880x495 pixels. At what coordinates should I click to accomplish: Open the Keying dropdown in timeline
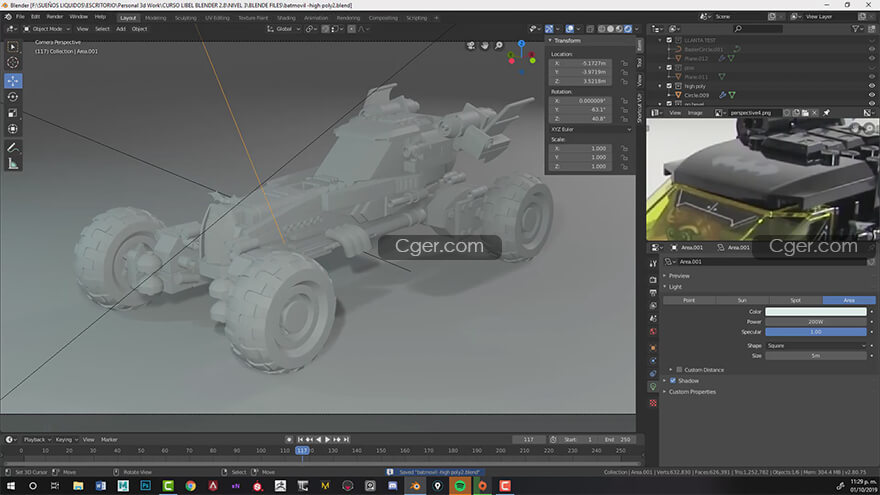66,439
